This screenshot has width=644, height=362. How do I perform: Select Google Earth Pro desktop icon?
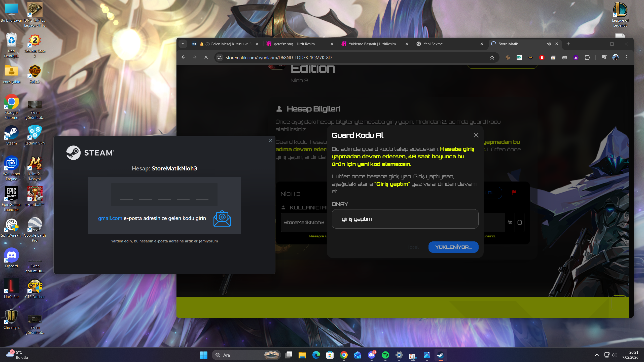pos(35,230)
